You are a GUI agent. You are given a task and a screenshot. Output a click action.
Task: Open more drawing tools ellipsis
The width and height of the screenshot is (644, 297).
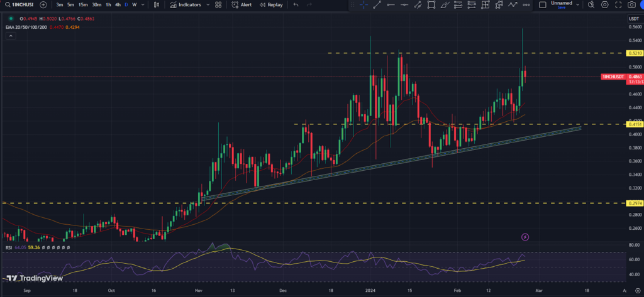(x=526, y=5)
